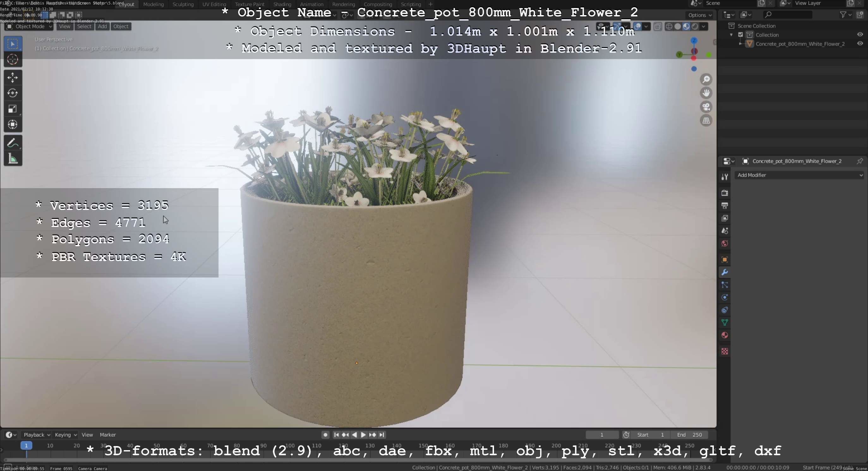Hide Concrete_pot_800mm_White_Flower_2 object via eye icon
The image size is (868, 471).
(x=860, y=44)
